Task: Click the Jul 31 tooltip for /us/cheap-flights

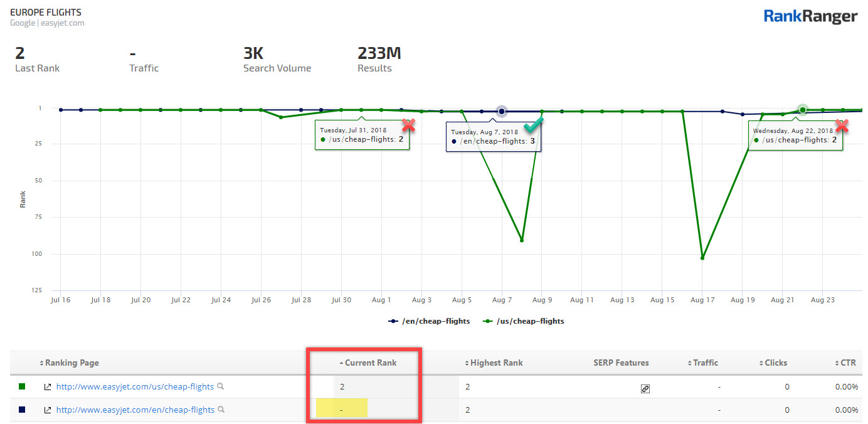Action: pos(363,135)
